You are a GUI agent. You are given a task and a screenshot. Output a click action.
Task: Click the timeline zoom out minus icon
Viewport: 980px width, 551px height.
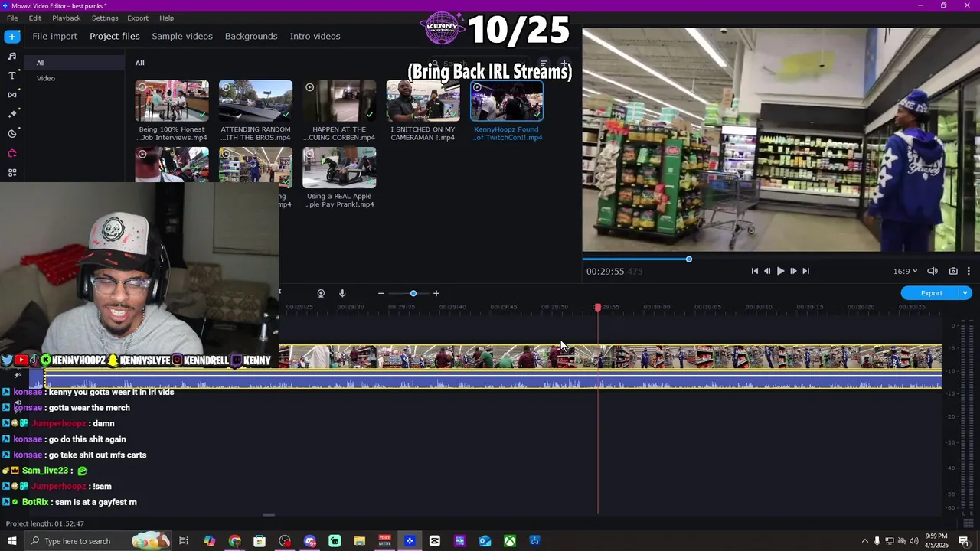(x=381, y=293)
